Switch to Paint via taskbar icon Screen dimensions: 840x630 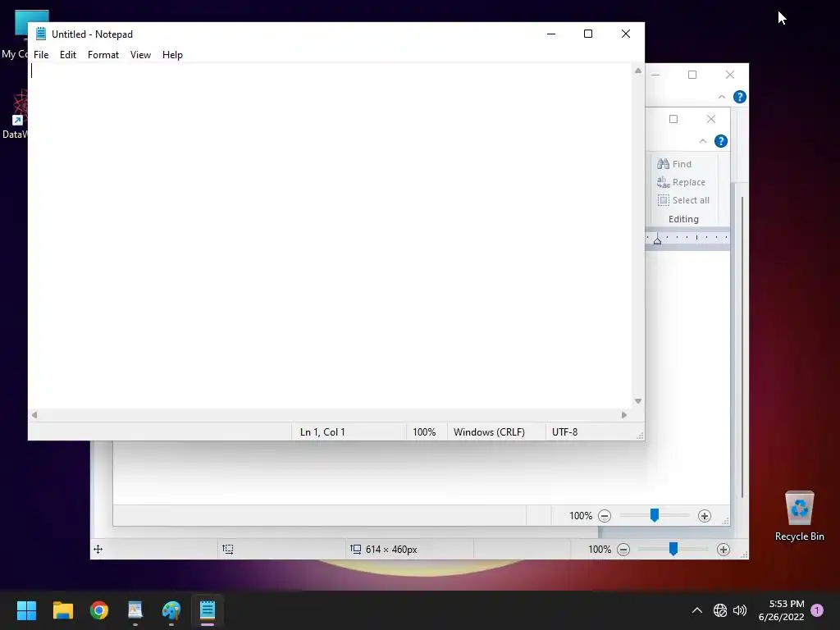coord(171,610)
